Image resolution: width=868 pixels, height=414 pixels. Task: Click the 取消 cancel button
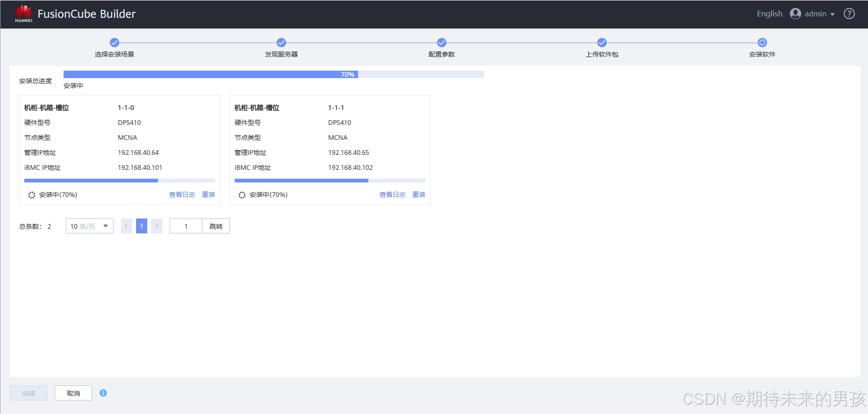73,393
